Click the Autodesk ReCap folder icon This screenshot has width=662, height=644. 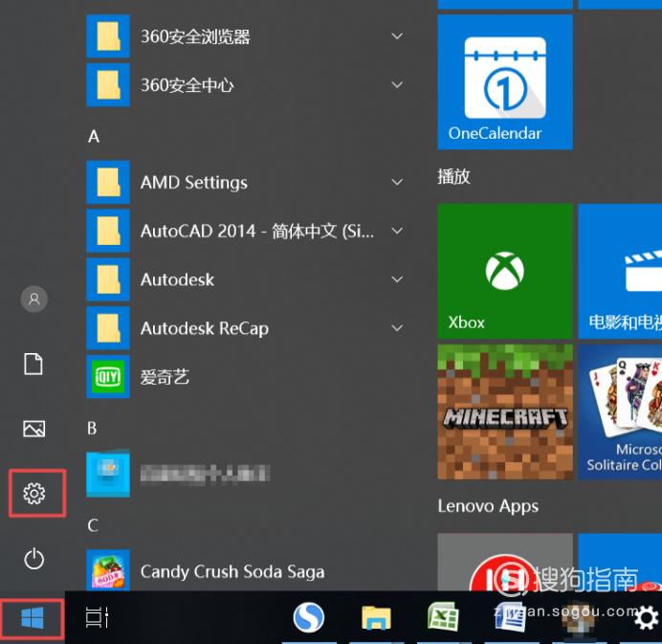click(108, 327)
